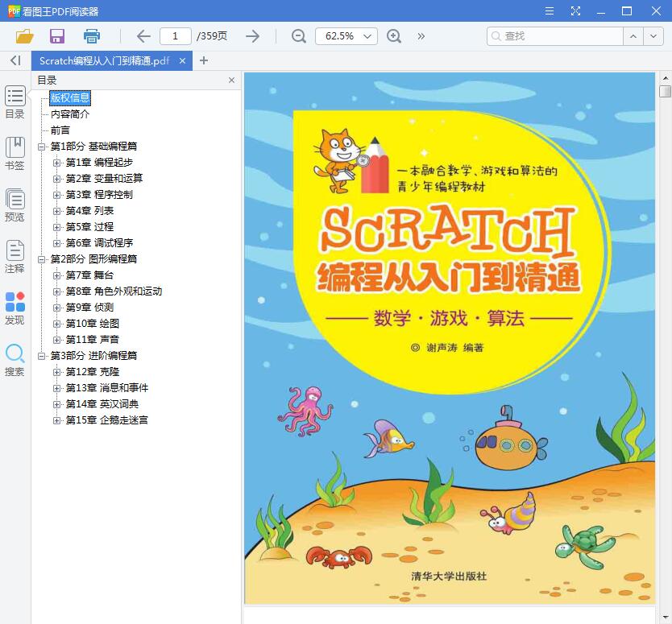Open a file with the folder icon
672x624 pixels.
coord(24,36)
